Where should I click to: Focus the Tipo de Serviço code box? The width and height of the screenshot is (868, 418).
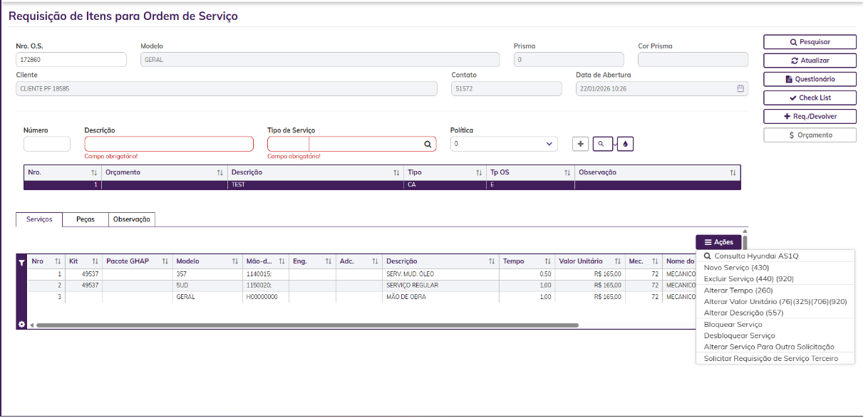288,144
